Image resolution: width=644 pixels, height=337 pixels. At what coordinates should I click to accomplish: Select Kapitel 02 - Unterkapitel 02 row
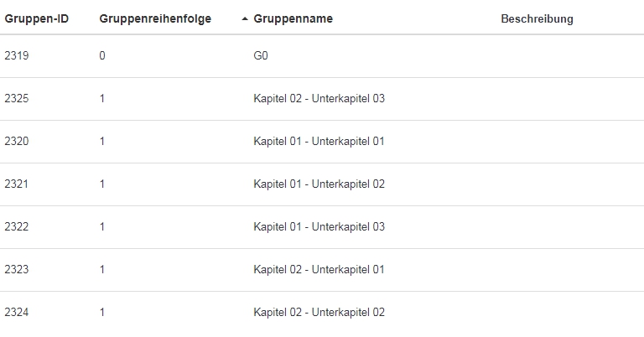pos(319,313)
